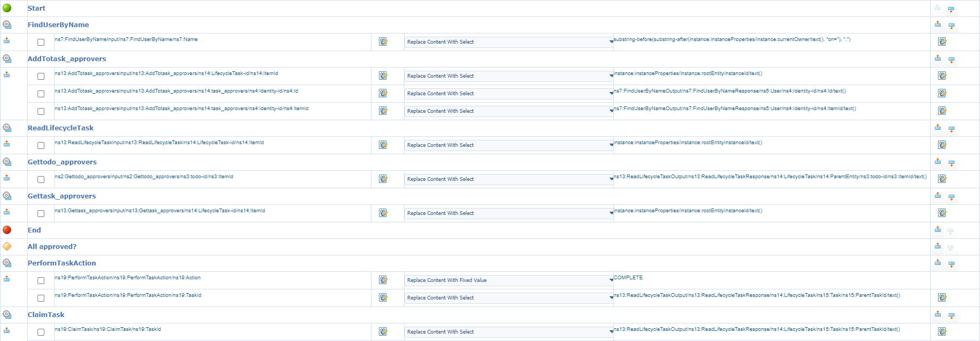The width and height of the screenshot is (980, 341).
Task: Add a mapping under Gettask_approvers using insert icon
Action: pos(6,212)
